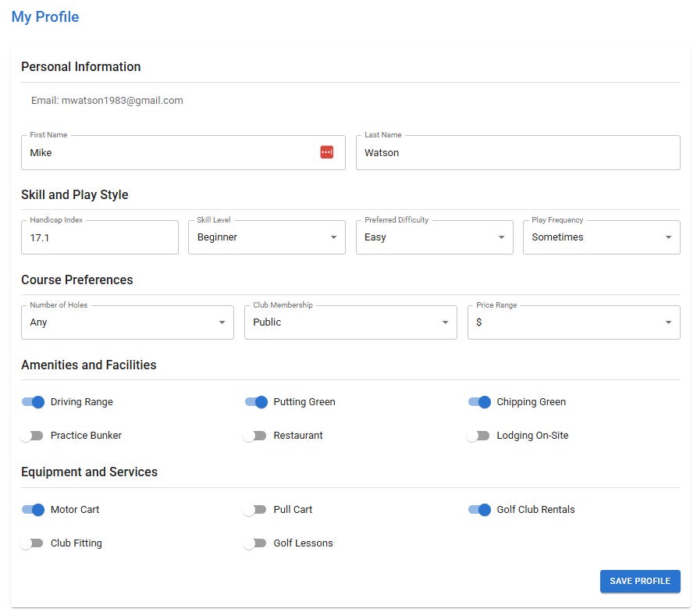Open the Preferred Difficulty dropdown
Viewport: 697px width, 616px height.
click(434, 237)
